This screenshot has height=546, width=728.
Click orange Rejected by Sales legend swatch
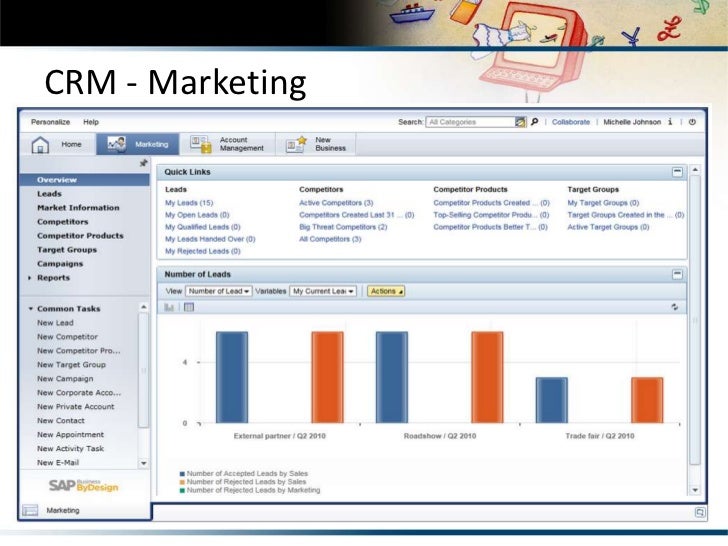(182, 482)
